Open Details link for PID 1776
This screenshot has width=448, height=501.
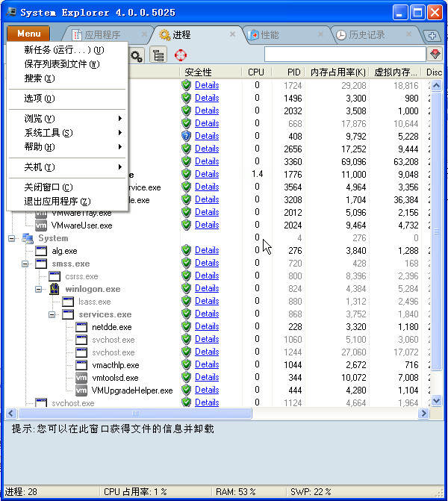pos(207,174)
